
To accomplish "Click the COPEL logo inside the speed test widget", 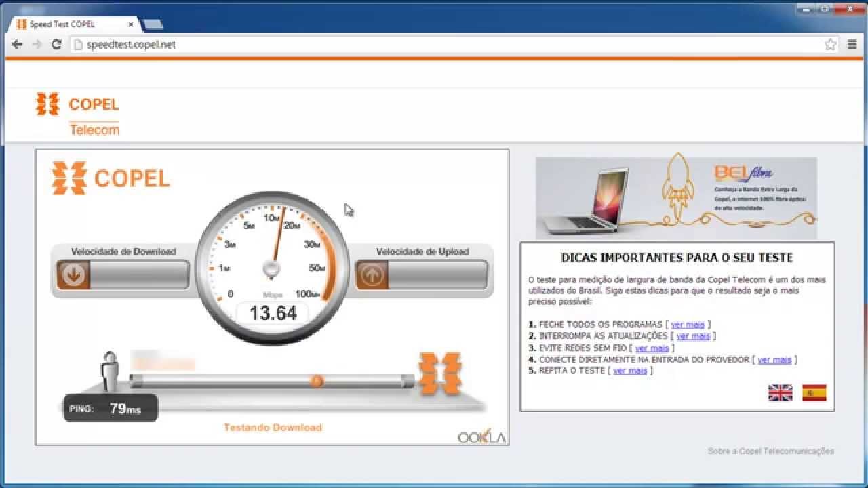I will (111, 178).
